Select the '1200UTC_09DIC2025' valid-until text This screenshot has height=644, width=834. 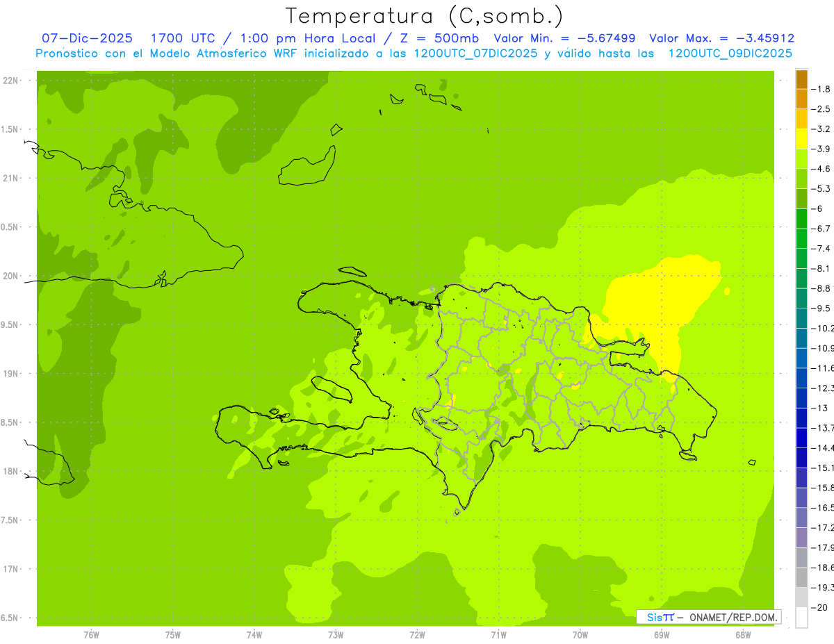(730, 53)
